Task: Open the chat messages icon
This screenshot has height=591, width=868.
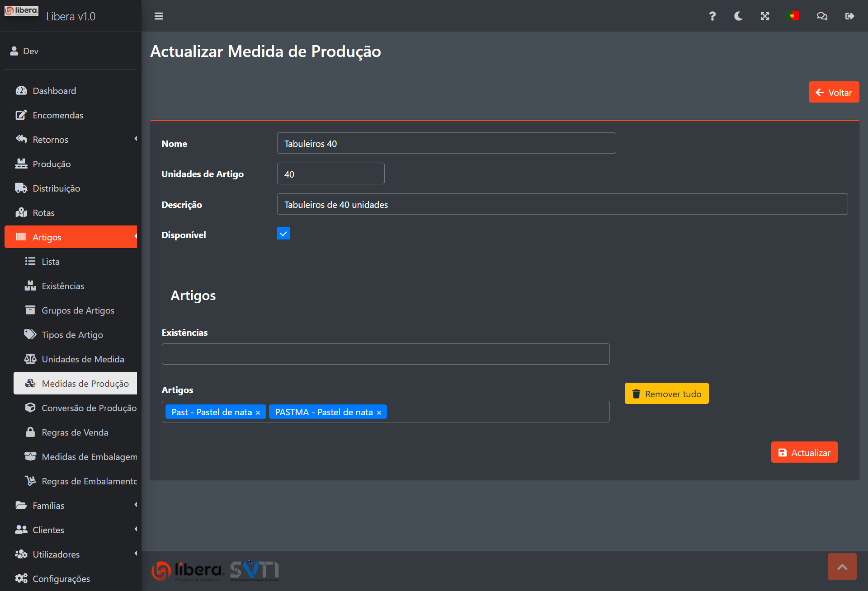Action: point(822,16)
